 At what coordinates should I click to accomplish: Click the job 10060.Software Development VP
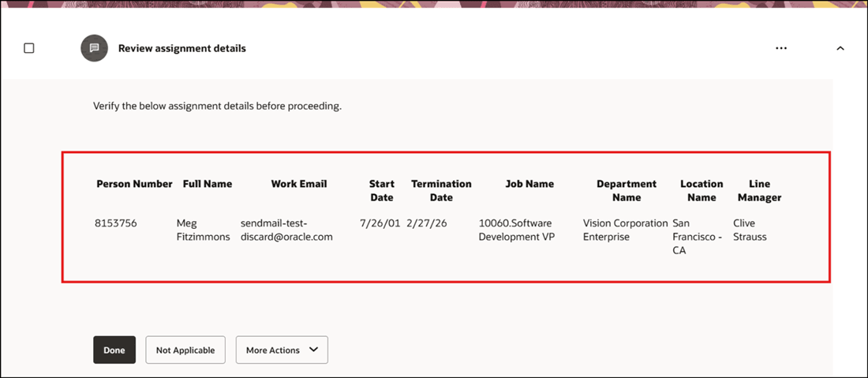515,230
